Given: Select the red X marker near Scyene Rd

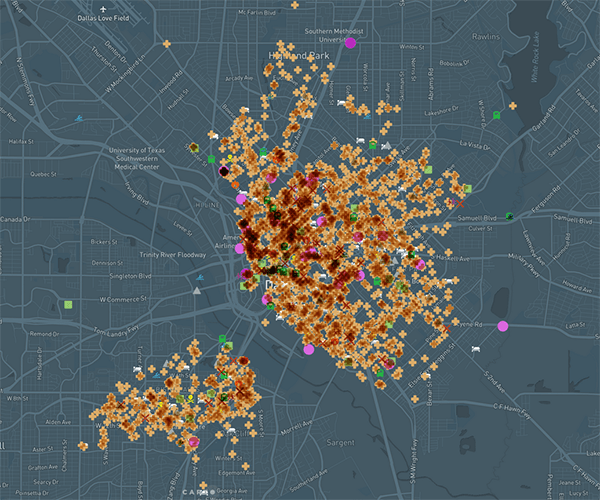Looking at the screenshot, I should (447, 329).
